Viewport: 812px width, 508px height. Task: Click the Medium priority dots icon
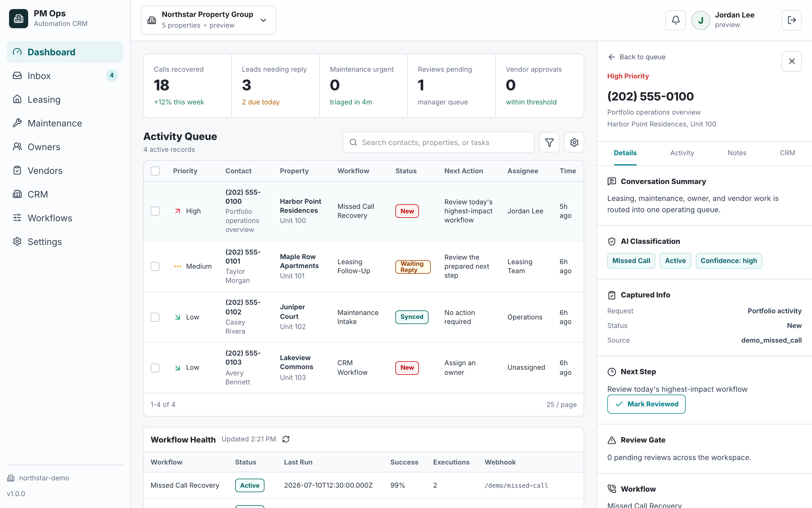point(178,266)
